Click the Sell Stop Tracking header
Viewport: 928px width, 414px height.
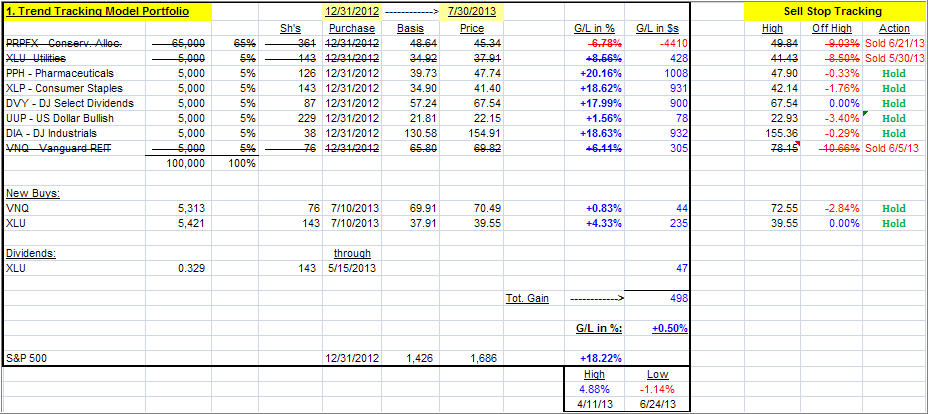pyautogui.click(x=832, y=11)
